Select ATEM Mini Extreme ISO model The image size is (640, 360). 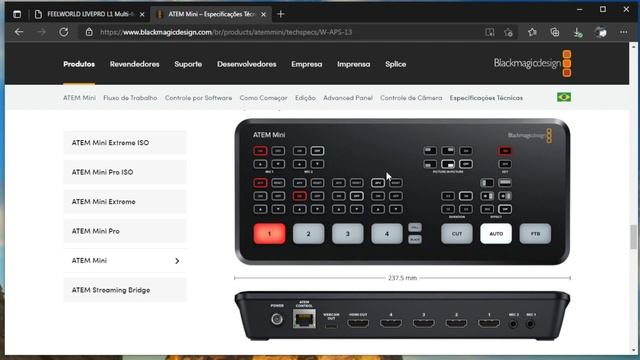(124, 143)
